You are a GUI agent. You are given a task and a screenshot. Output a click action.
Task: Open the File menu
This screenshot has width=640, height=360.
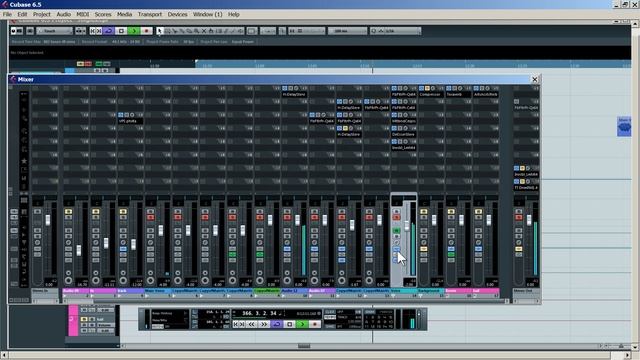pyautogui.click(x=7, y=14)
